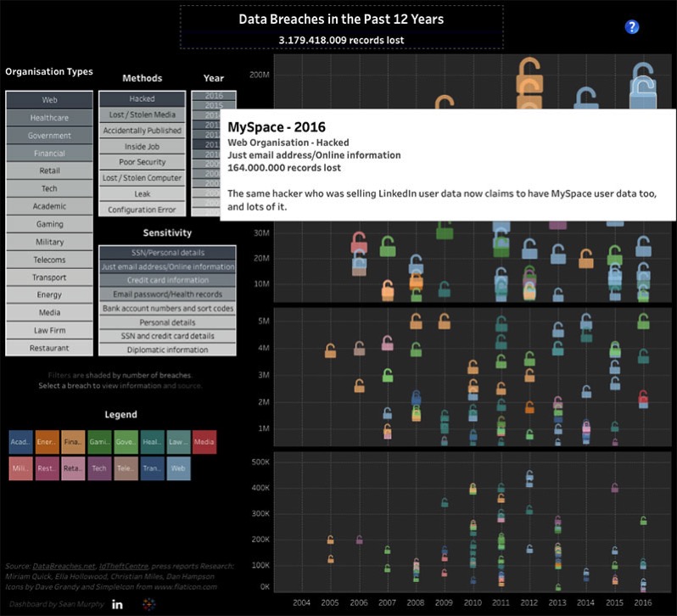This screenshot has height=616, width=677.
Task: Select the orange padlock for 2005 near 4M
Action: click(x=330, y=350)
